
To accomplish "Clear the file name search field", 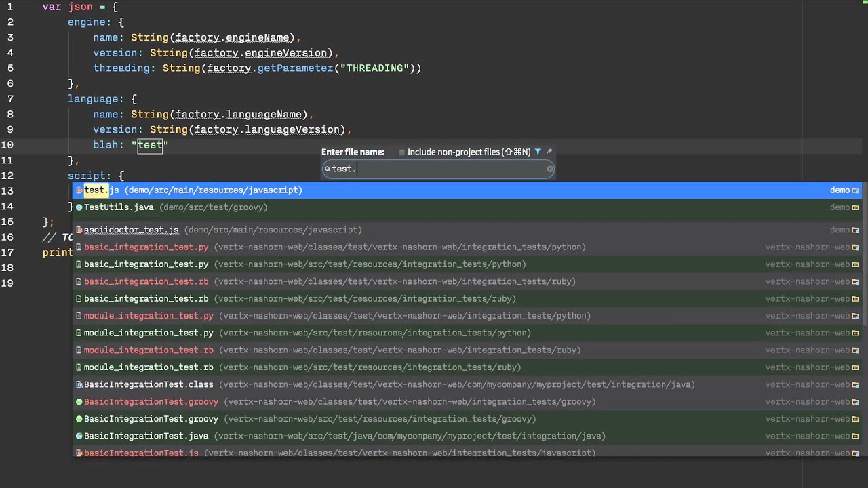I will tap(550, 169).
